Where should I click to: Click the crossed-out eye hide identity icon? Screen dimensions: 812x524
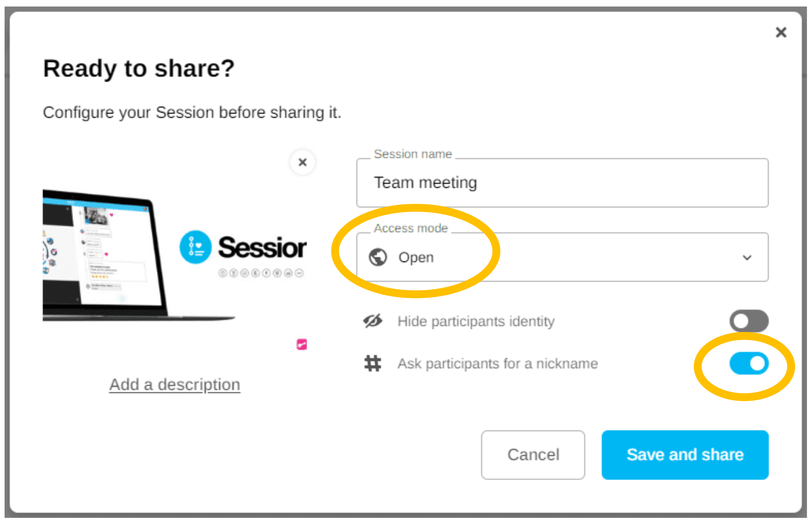tap(373, 321)
